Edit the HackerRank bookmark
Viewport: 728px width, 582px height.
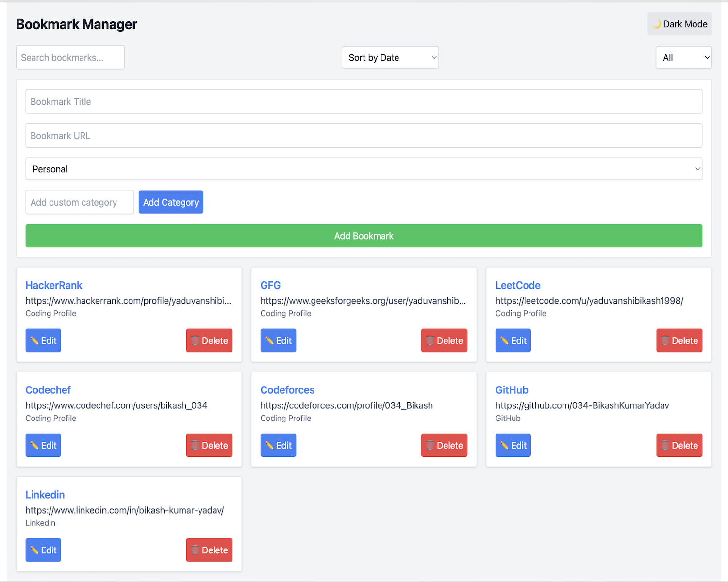pos(43,340)
